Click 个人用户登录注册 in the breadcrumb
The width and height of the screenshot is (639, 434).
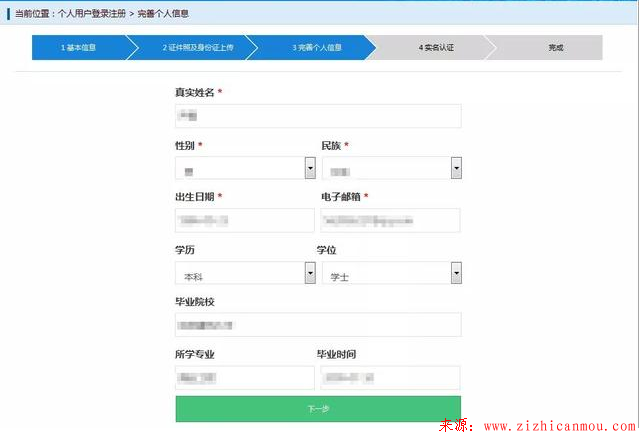[x=93, y=14]
